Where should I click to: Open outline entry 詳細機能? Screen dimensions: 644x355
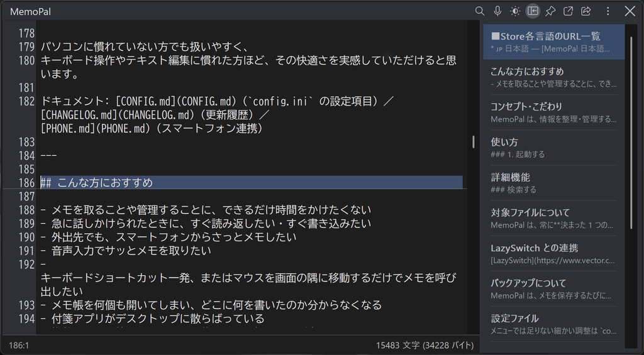pyautogui.click(x=553, y=183)
